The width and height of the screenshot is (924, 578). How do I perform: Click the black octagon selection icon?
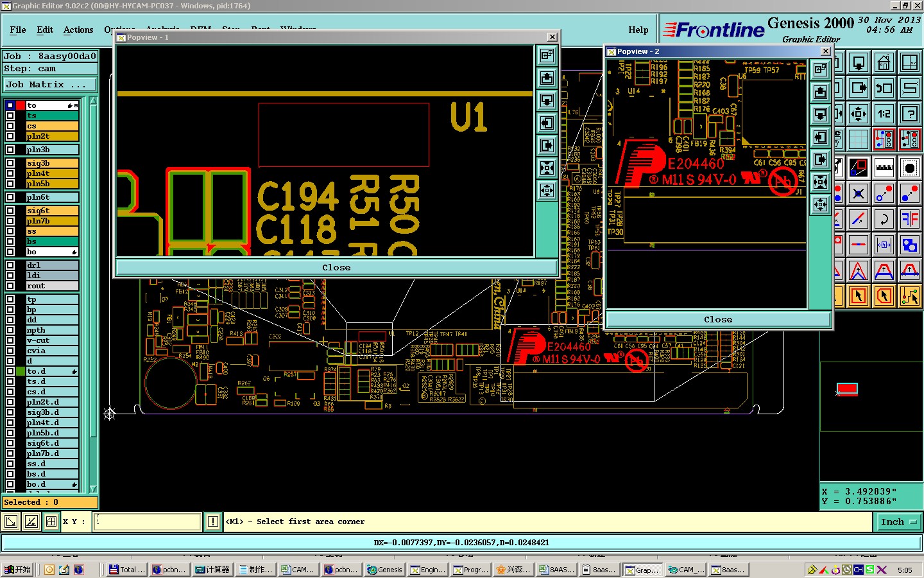click(x=910, y=168)
